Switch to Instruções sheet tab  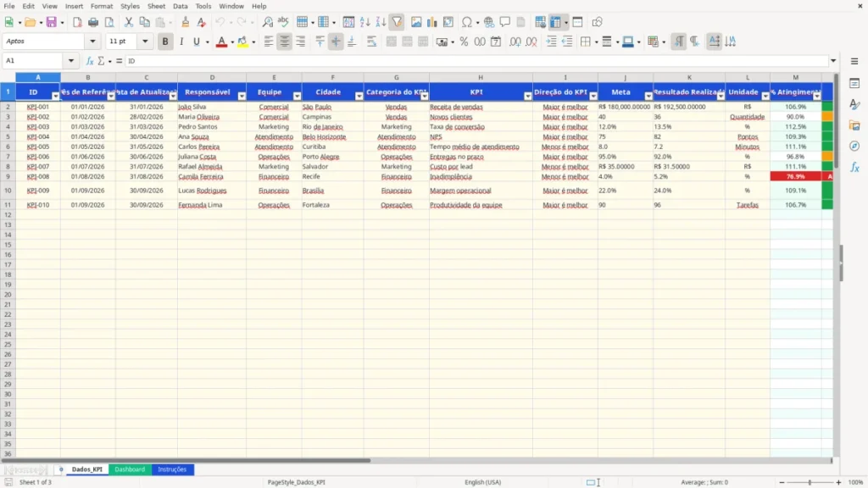172,469
